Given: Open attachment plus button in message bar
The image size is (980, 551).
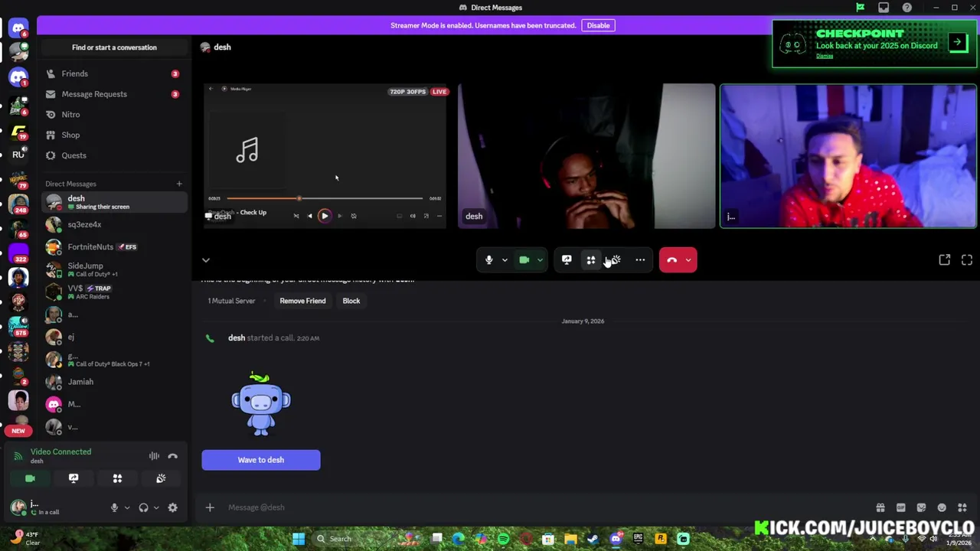Looking at the screenshot, I should click(x=210, y=507).
